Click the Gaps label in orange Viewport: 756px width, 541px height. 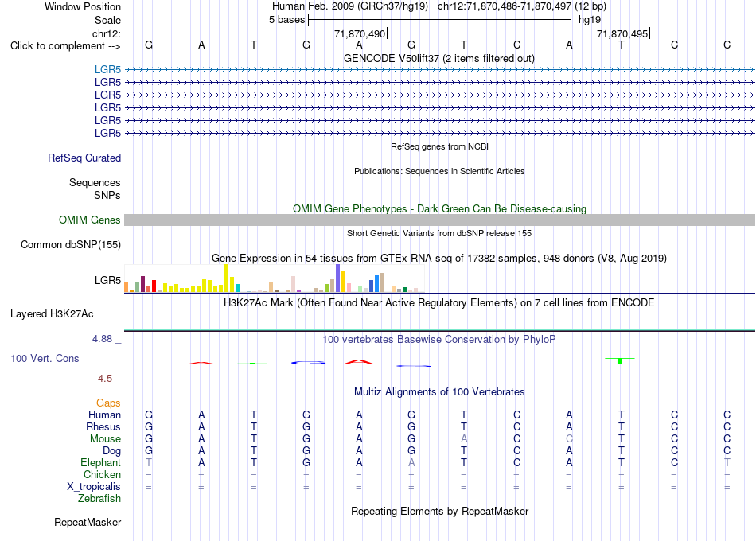[x=108, y=403]
